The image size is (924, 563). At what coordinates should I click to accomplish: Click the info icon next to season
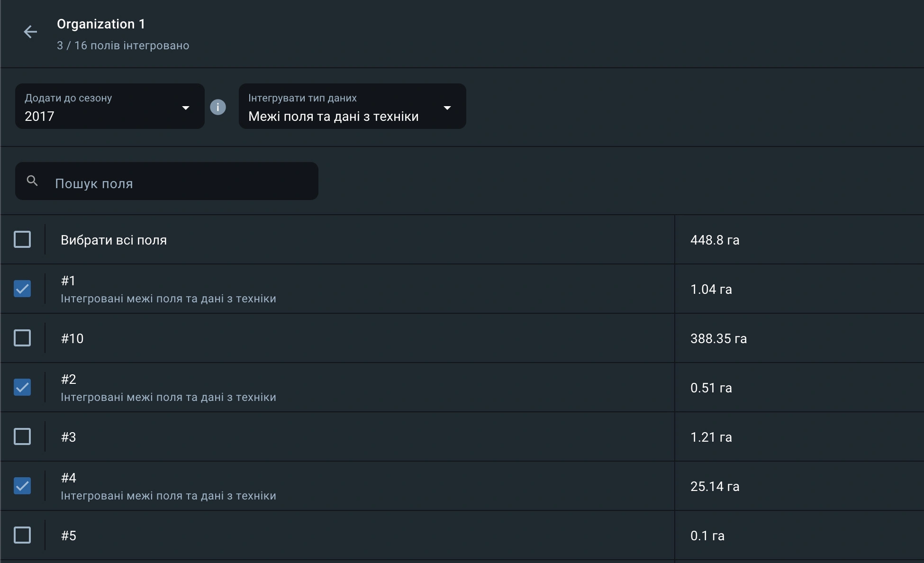pyautogui.click(x=218, y=107)
